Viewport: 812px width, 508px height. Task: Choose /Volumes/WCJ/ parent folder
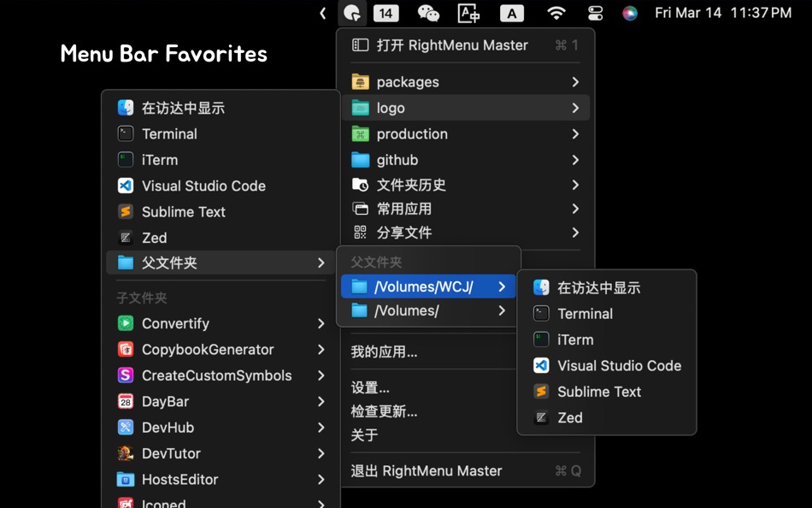click(x=428, y=286)
